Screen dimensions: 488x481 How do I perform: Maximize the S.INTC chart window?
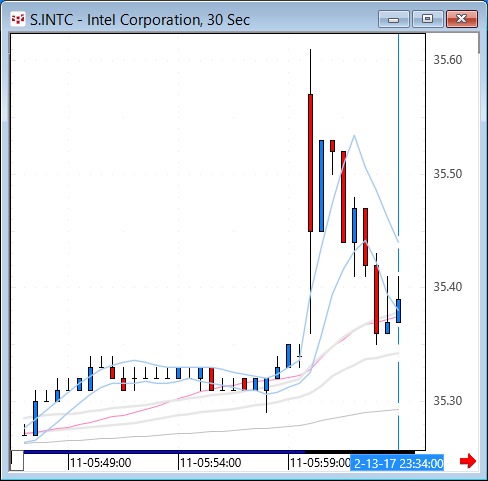(x=428, y=19)
